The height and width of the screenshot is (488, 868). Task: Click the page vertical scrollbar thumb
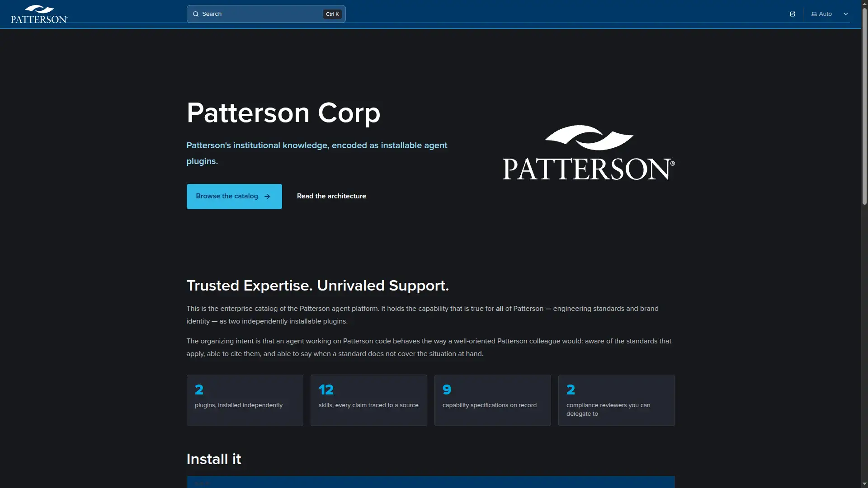tap(864, 106)
